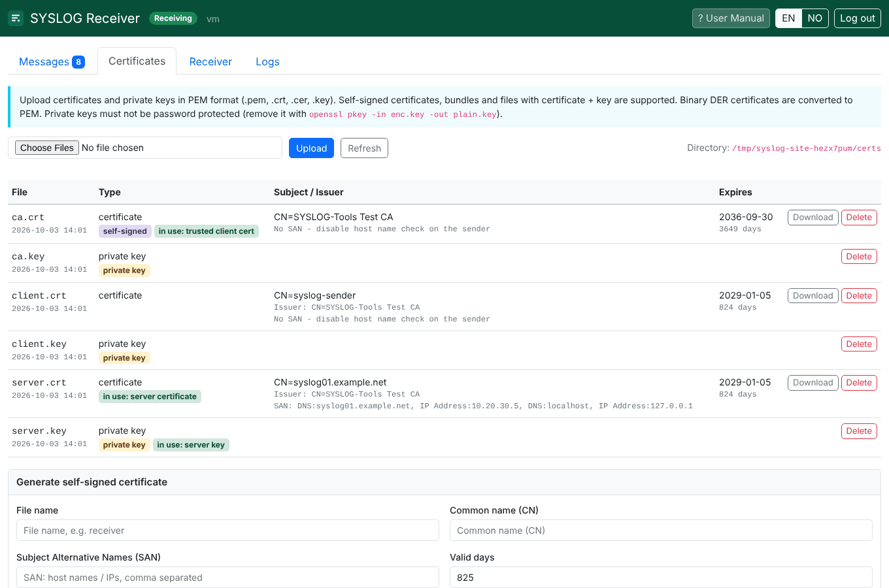889x588 pixels.
Task: Click the SYSLOG Receiver logo icon
Action: [x=16, y=18]
